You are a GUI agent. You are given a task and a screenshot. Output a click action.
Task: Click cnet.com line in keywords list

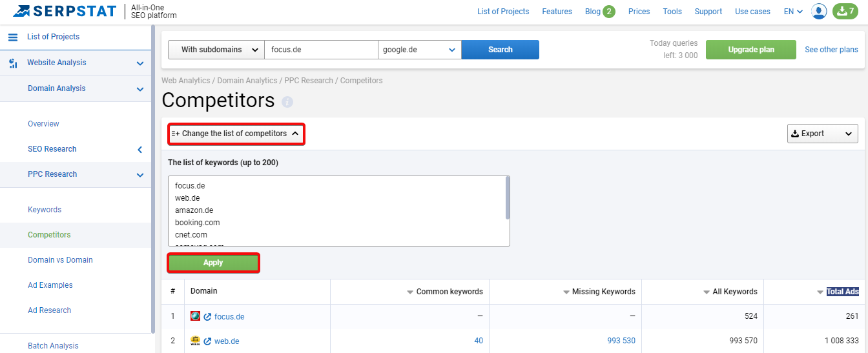pyautogui.click(x=191, y=235)
